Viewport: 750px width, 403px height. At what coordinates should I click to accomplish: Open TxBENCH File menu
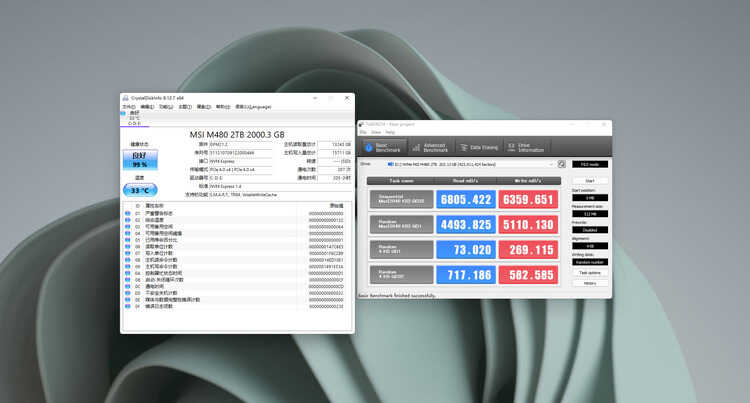tap(363, 132)
